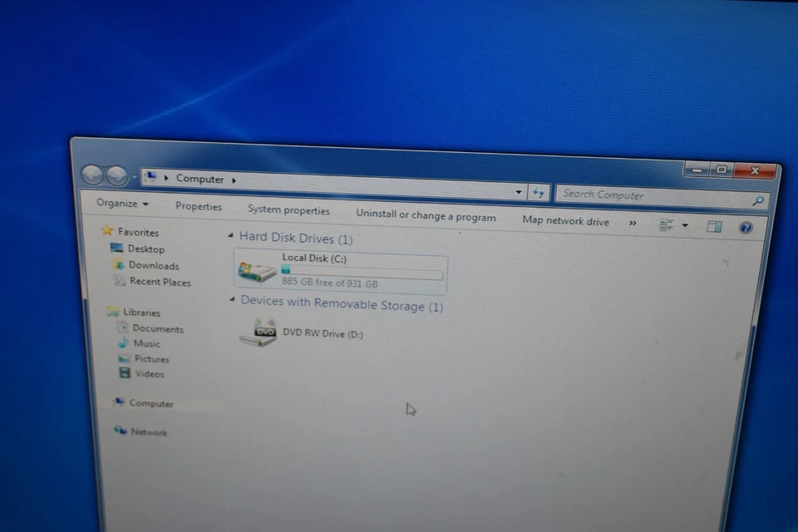This screenshot has width=798, height=532.
Task: View the disk space usage bar
Action: pos(362,272)
